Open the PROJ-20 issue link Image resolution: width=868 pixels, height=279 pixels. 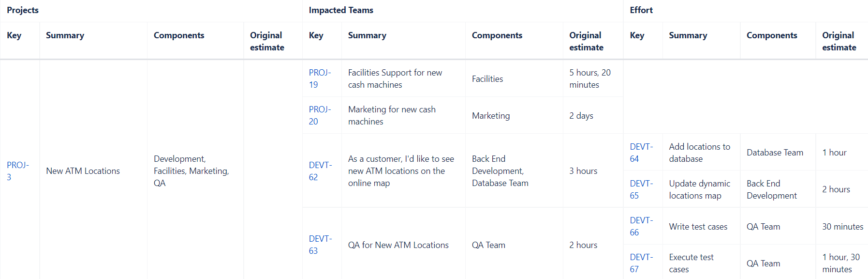click(320, 115)
